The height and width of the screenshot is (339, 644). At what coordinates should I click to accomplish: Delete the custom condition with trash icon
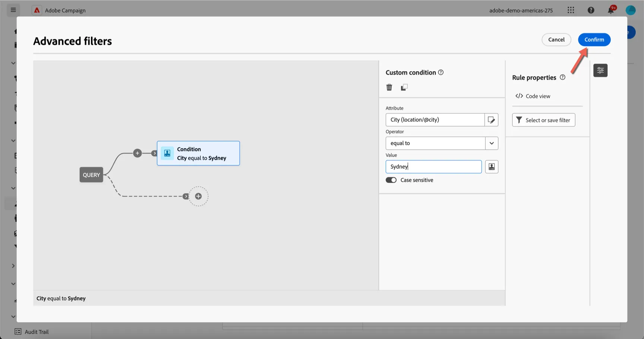389,87
